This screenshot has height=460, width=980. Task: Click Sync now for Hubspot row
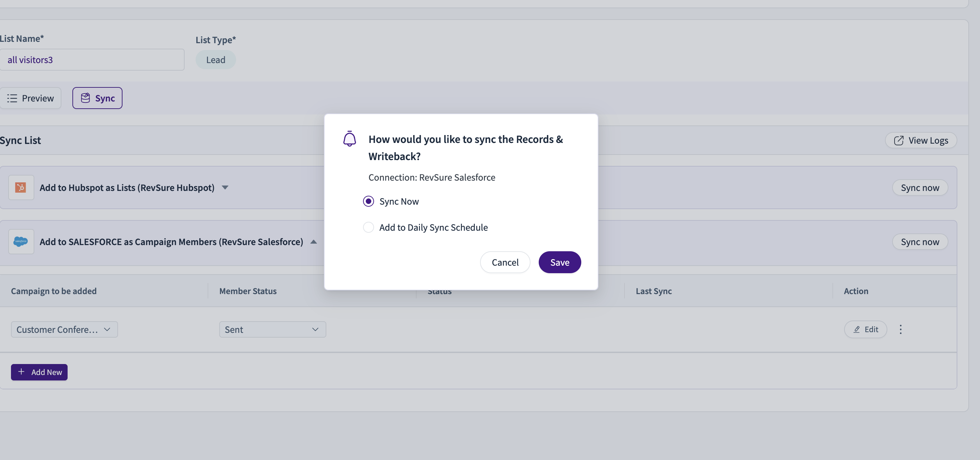click(x=920, y=187)
